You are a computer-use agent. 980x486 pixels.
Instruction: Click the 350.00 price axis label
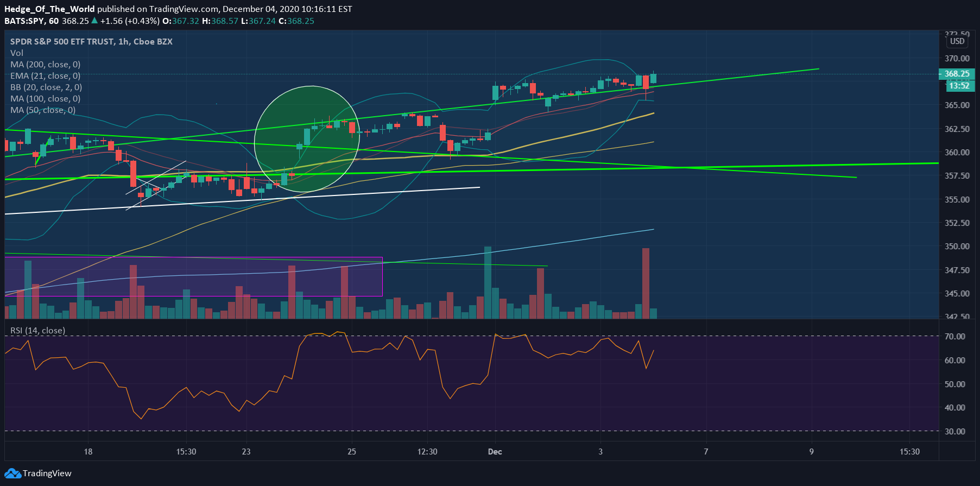click(957, 247)
